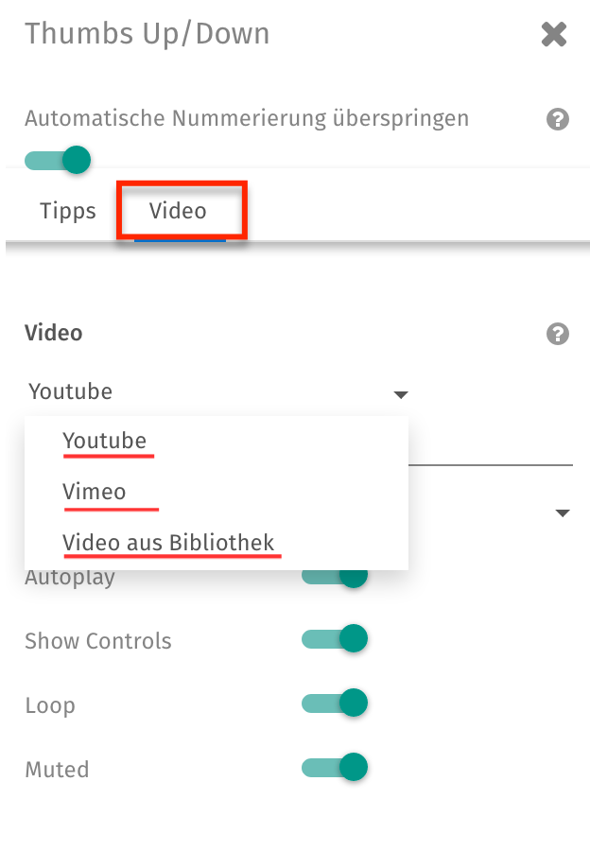Click the lower dropdown arrow below the video options

[x=563, y=512]
